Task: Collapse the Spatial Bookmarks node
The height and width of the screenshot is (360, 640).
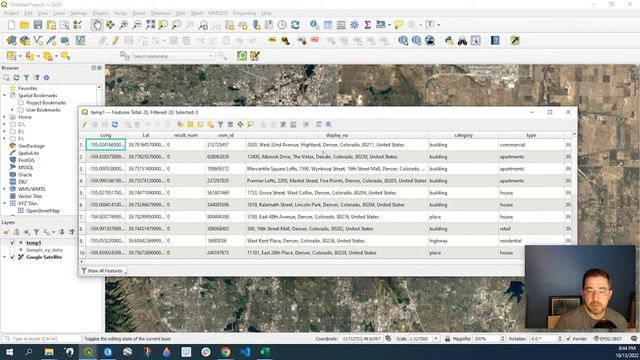Action: [4, 96]
